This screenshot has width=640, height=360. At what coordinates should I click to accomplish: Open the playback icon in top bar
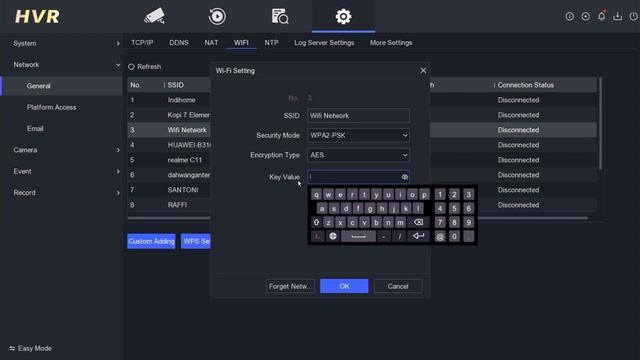217,16
